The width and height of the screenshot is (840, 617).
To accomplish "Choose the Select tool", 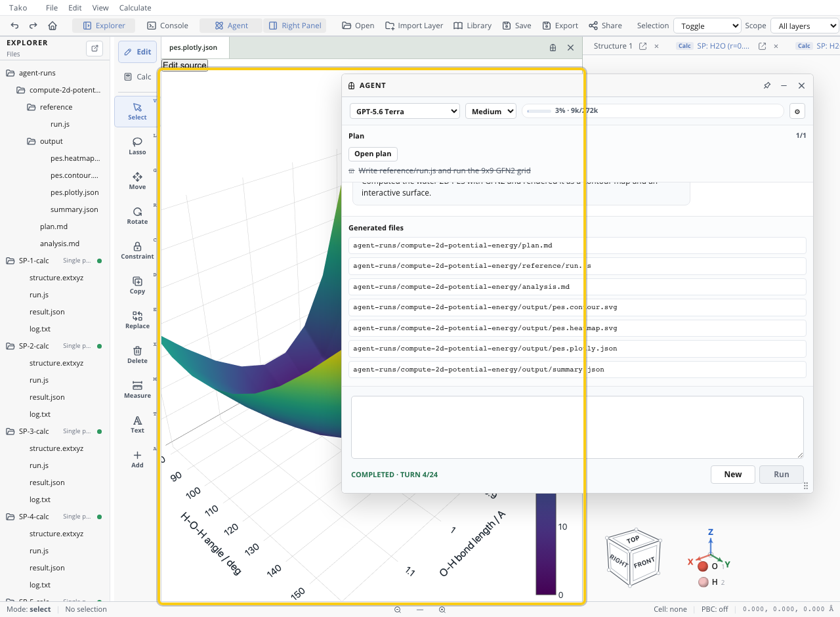I will click(x=137, y=111).
